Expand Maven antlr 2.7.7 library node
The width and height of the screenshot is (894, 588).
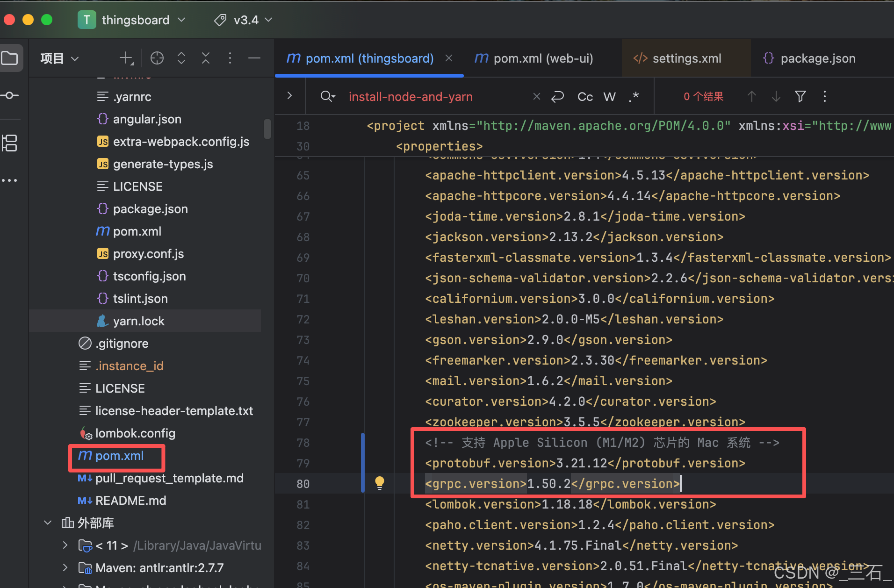pos(65,567)
